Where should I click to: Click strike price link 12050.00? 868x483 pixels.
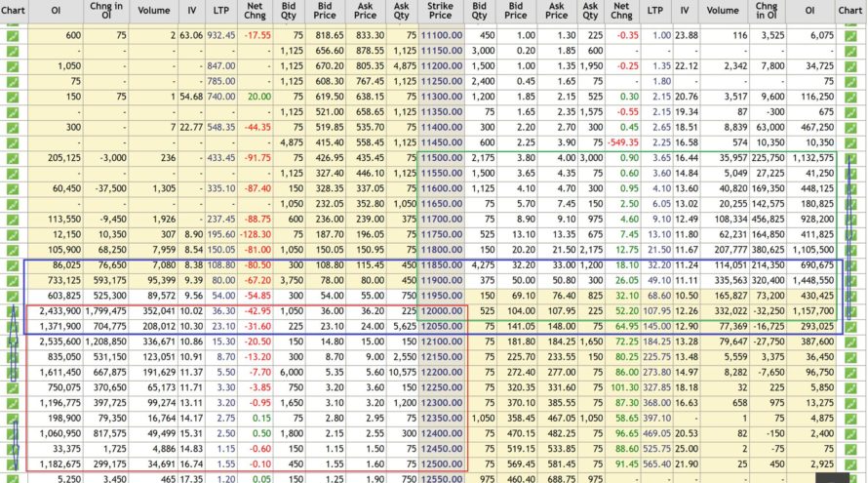[442, 326]
